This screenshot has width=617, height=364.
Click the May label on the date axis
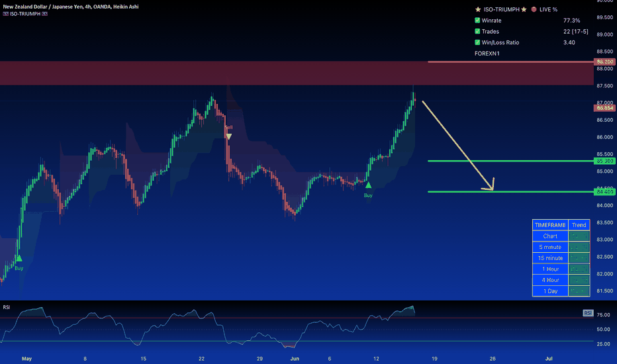[26, 359]
